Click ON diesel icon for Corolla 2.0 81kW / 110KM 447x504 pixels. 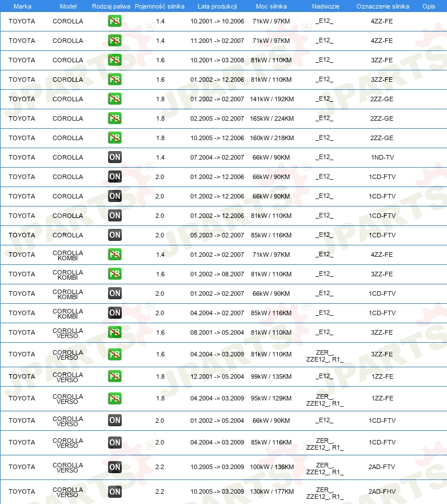click(115, 216)
